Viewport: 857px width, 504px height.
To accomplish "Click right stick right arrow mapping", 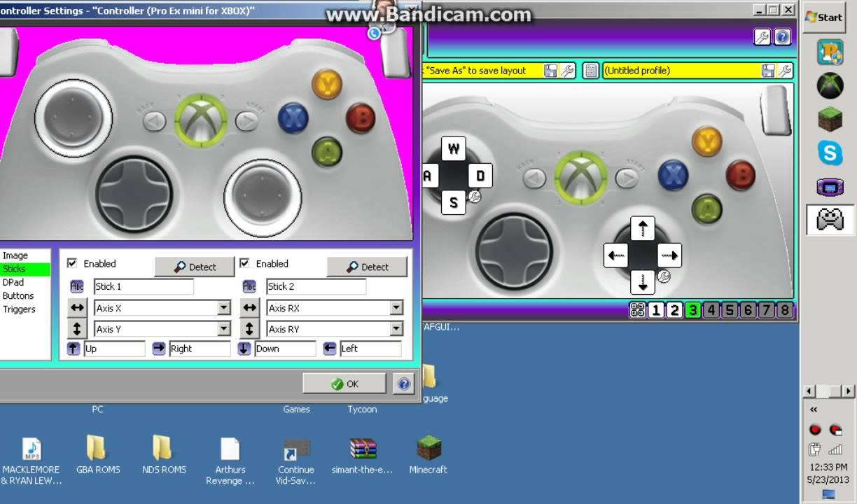I will coord(669,255).
